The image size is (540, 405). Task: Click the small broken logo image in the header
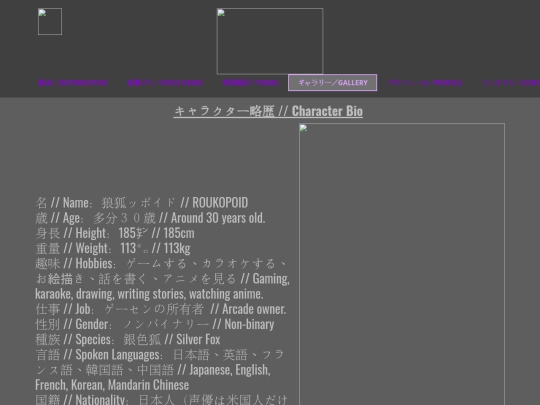coord(50,21)
